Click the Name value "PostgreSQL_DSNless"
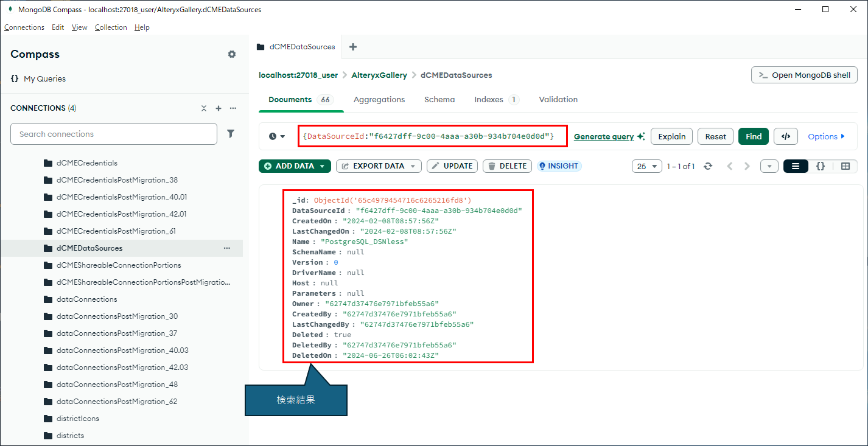The image size is (868, 446). click(364, 242)
